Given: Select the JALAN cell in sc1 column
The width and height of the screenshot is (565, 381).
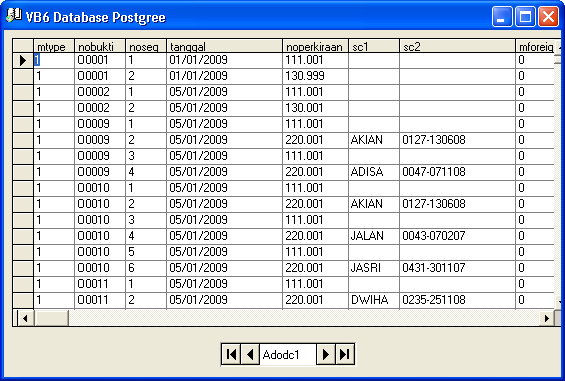Looking at the screenshot, I should 374,236.
